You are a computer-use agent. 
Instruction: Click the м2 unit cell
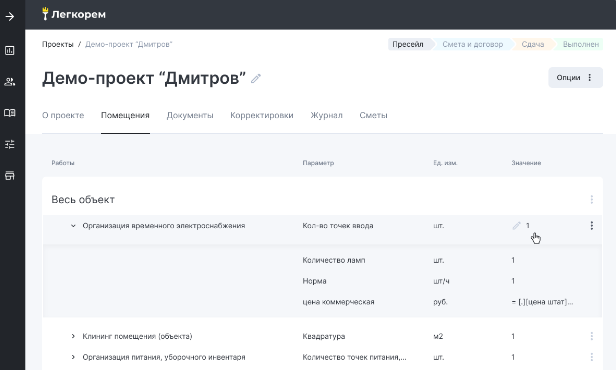click(x=438, y=337)
